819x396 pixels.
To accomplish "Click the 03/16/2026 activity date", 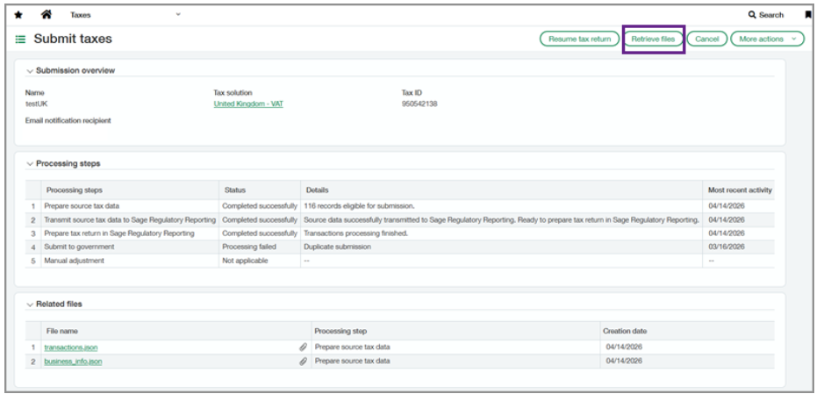I will 727,247.
